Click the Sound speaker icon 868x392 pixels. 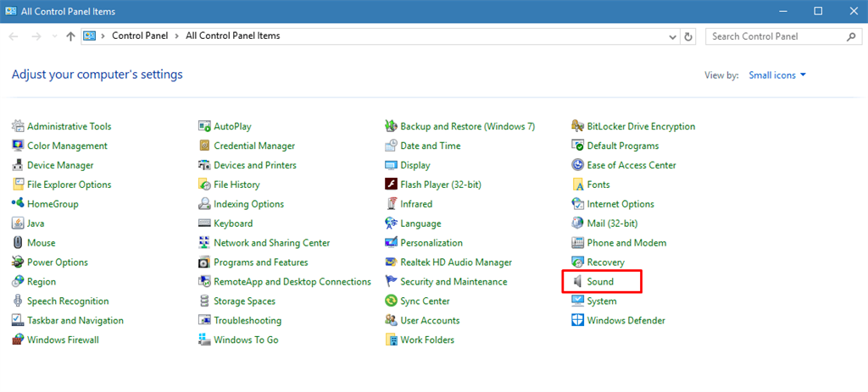[577, 282]
